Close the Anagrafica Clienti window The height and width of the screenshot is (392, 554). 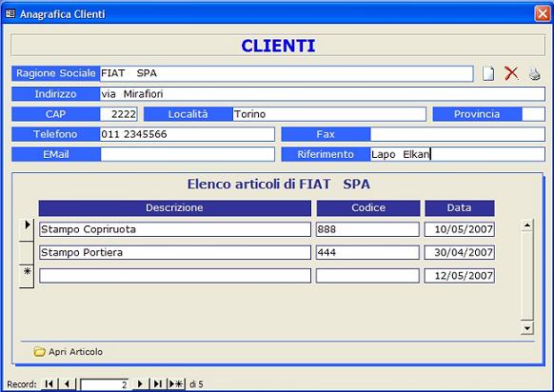tap(543, 14)
